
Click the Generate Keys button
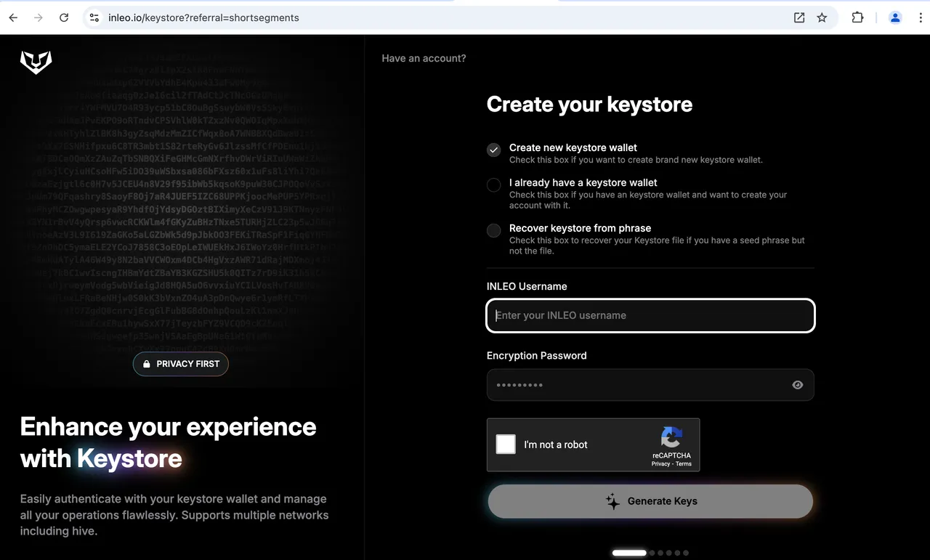point(650,501)
